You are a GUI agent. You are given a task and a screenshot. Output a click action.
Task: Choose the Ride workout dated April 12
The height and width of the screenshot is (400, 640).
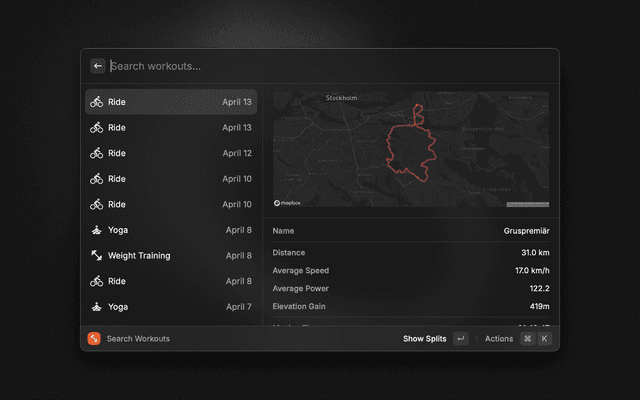[170, 153]
